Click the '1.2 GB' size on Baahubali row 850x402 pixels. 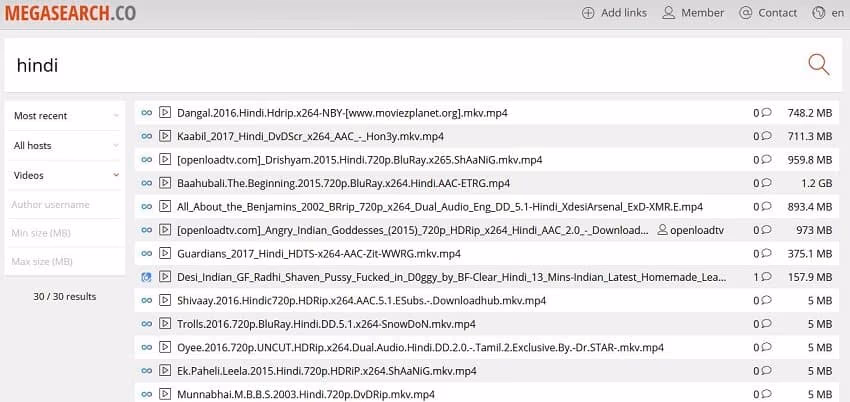click(x=816, y=183)
